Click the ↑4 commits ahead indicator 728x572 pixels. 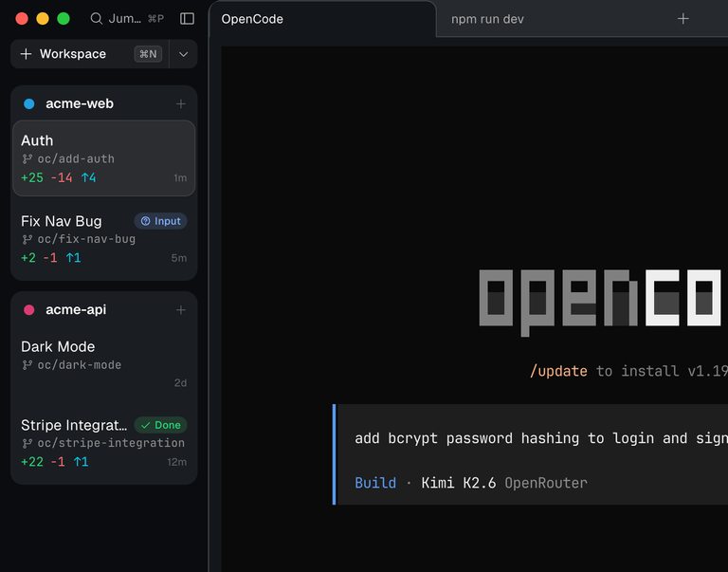point(88,177)
